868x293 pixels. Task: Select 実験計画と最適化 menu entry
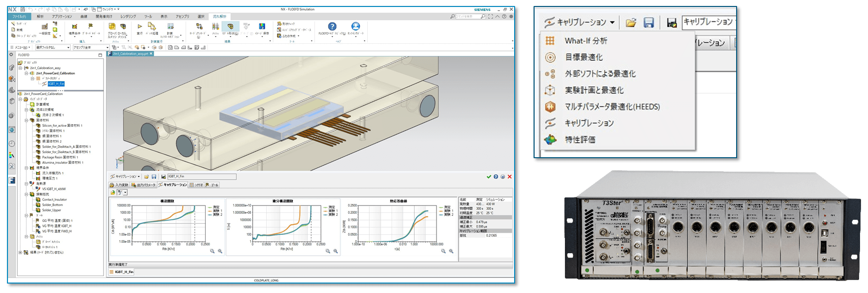(594, 90)
